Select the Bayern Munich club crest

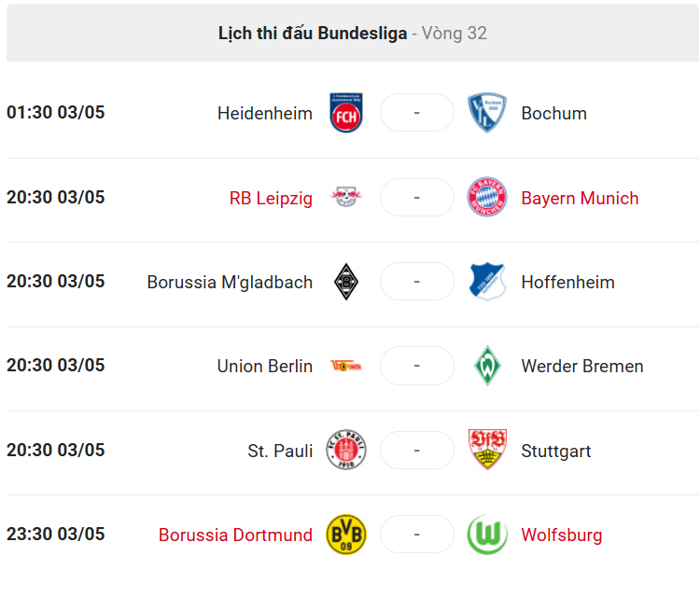[x=487, y=197]
